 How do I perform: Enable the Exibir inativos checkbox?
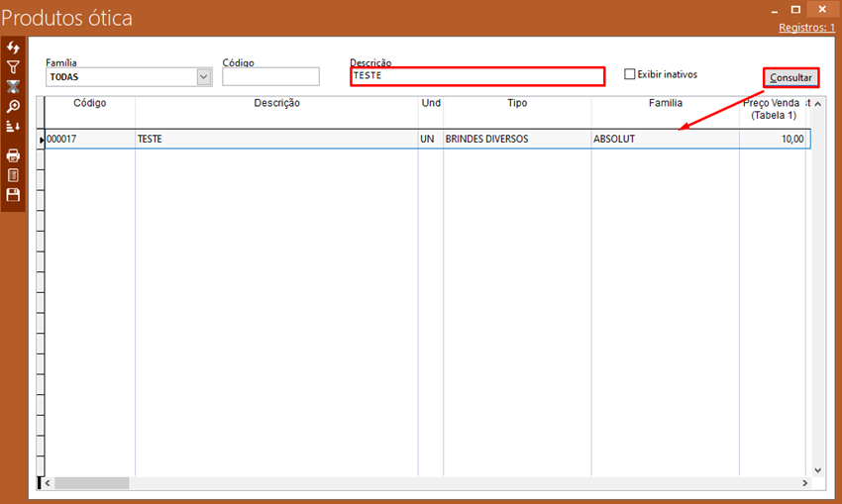[630, 74]
